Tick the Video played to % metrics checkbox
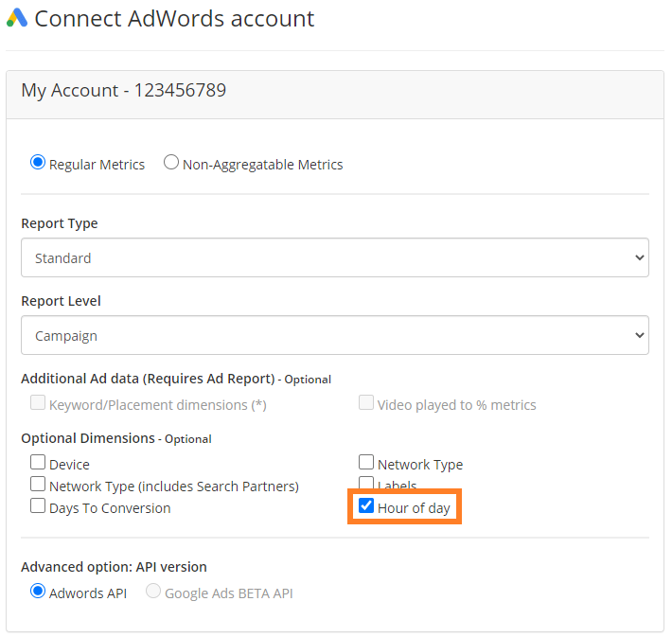Viewport: 672px width, 637px height. 366,402
